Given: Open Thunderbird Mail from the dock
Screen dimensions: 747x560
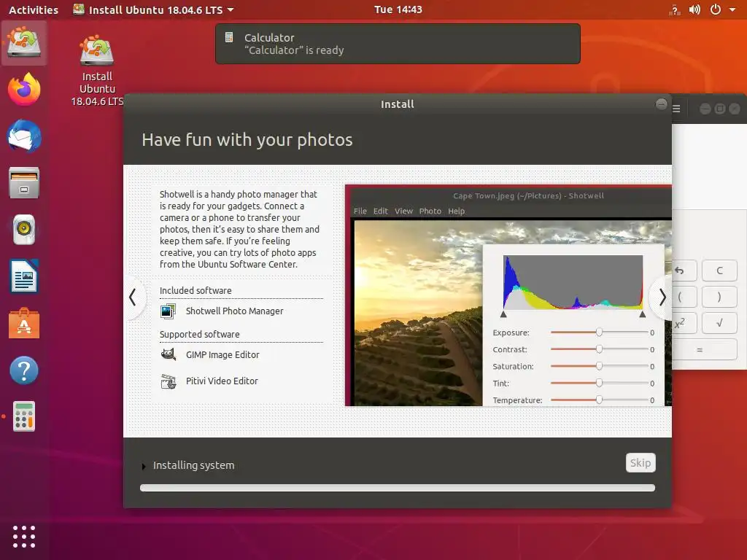Looking at the screenshot, I should pos(24,136).
